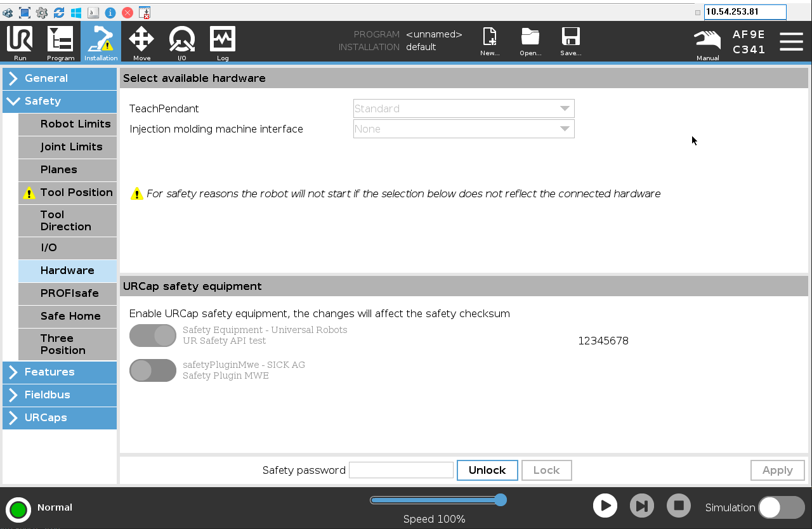Click the Unlock button
This screenshot has width=812, height=529.
tap(487, 470)
